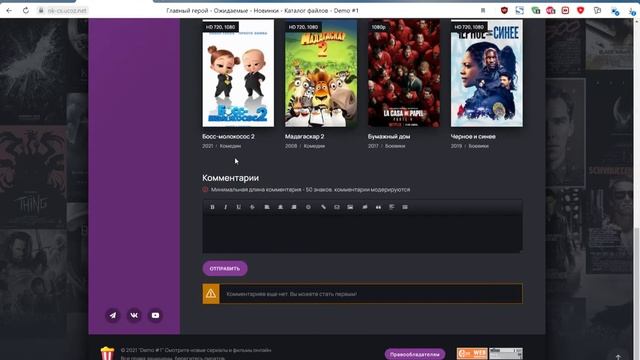Open the YouTube social link
The width and height of the screenshot is (640, 360).
pyautogui.click(x=156, y=316)
